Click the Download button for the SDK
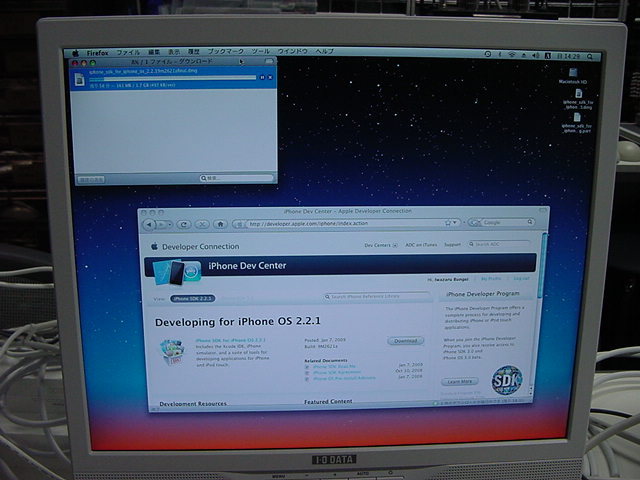The width and height of the screenshot is (640, 480). click(x=405, y=341)
